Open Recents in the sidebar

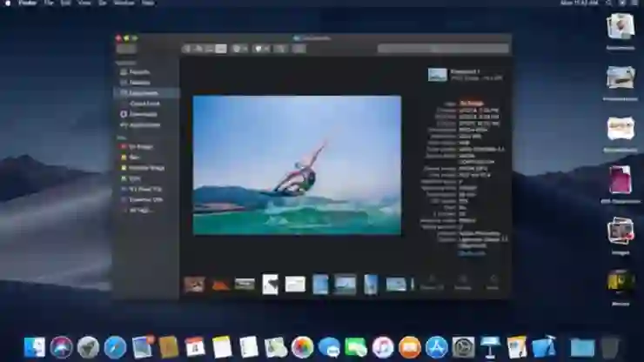146,72
